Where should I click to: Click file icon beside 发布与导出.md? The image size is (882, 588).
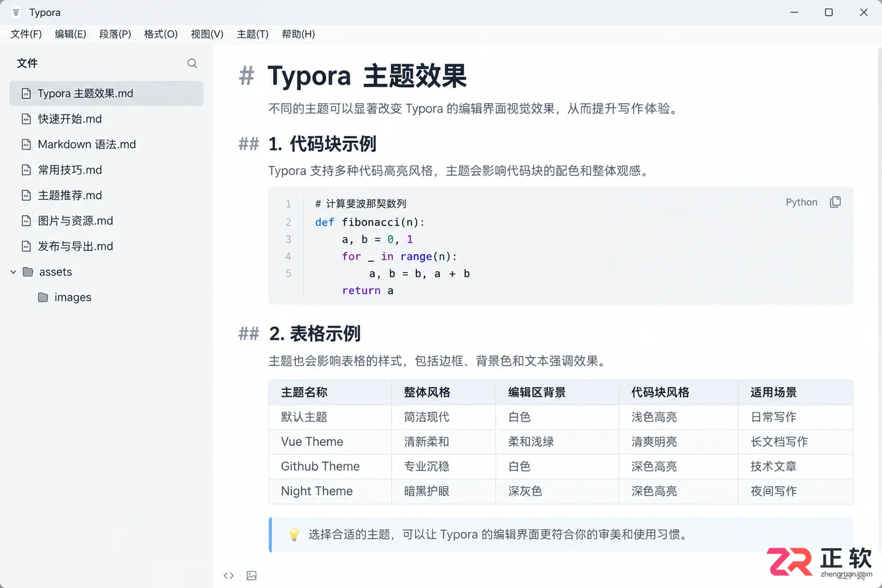pos(26,246)
